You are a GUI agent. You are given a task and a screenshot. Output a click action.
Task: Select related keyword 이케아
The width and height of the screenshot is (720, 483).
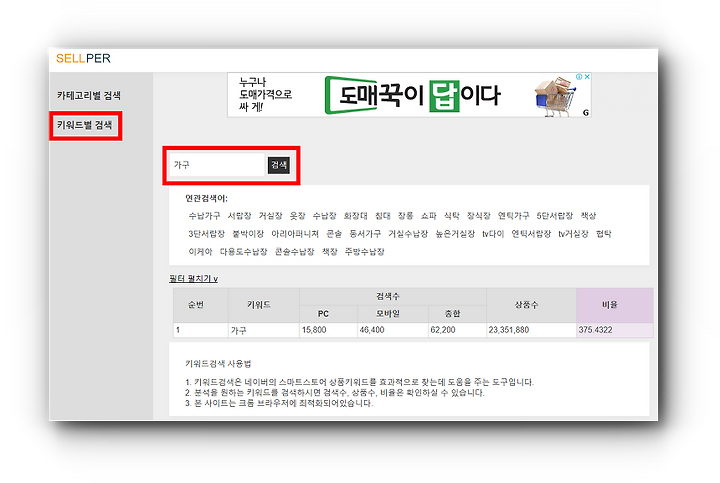click(x=201, y=252)
